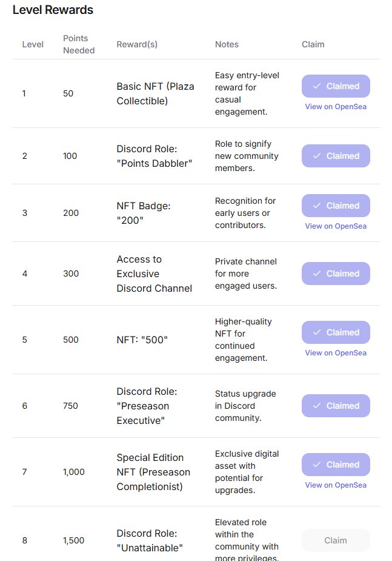Click Claimed button for Preseason Executive role
This screenshot has width=392, height=561.
[x=336, y=406]
